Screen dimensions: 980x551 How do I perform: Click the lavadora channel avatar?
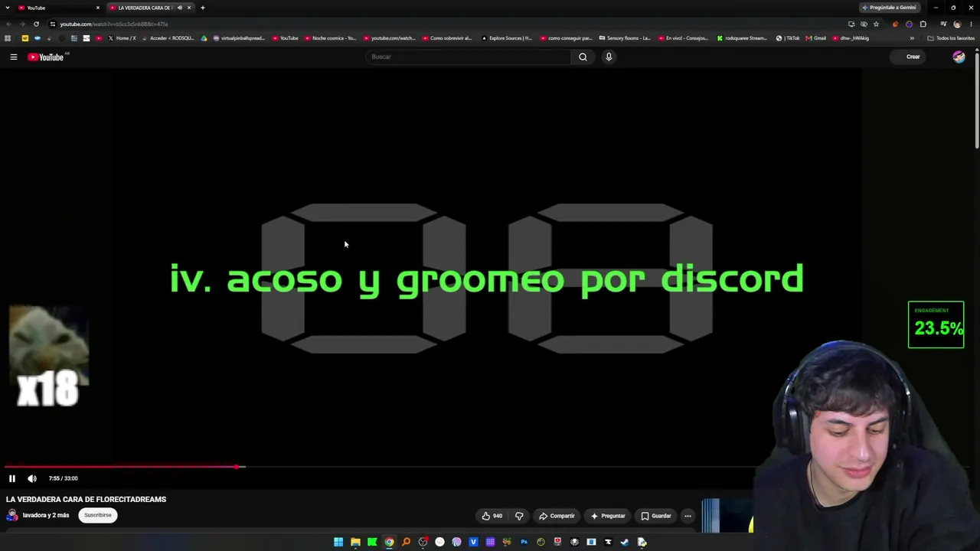point(12,515)
